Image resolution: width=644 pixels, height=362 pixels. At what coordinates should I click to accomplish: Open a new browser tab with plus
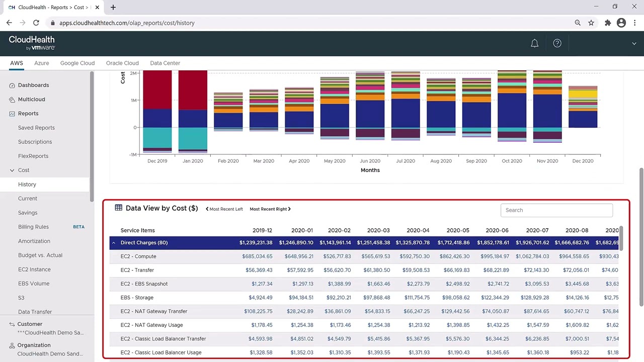click(x=113, y=7)
